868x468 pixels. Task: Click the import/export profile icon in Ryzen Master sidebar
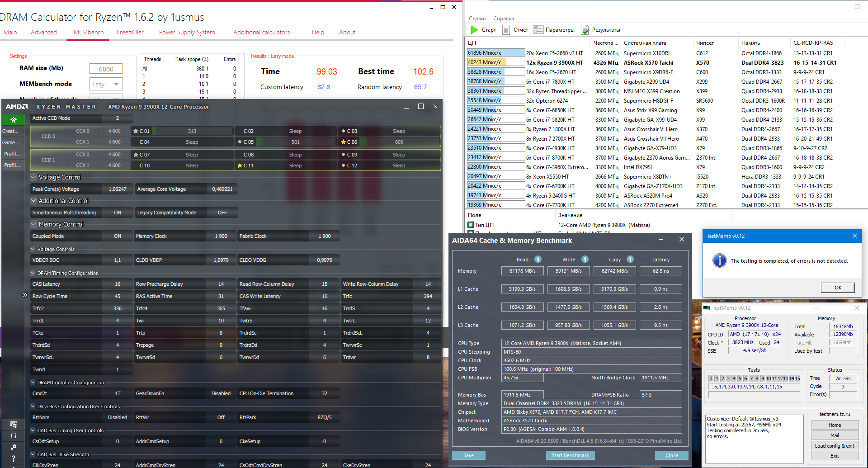pos(14,424)
